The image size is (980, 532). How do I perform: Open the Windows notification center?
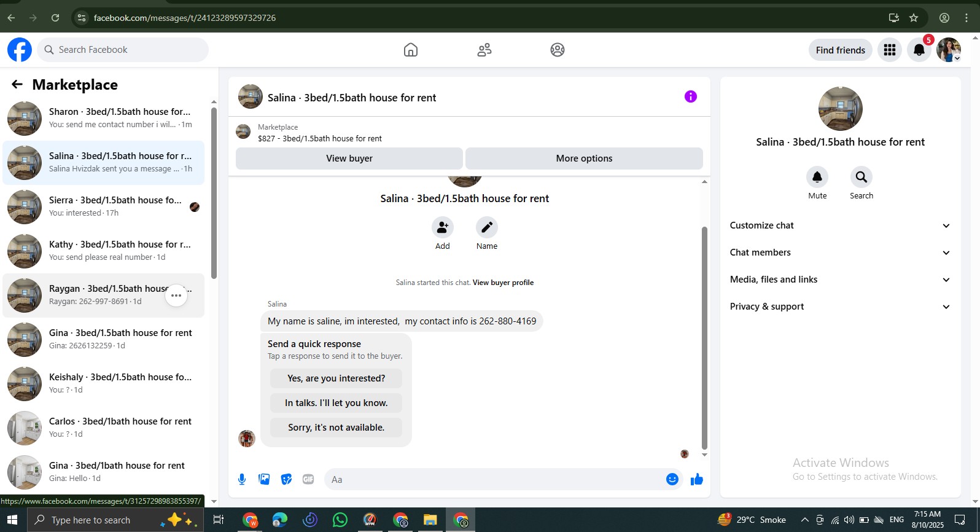pos(960,520)
